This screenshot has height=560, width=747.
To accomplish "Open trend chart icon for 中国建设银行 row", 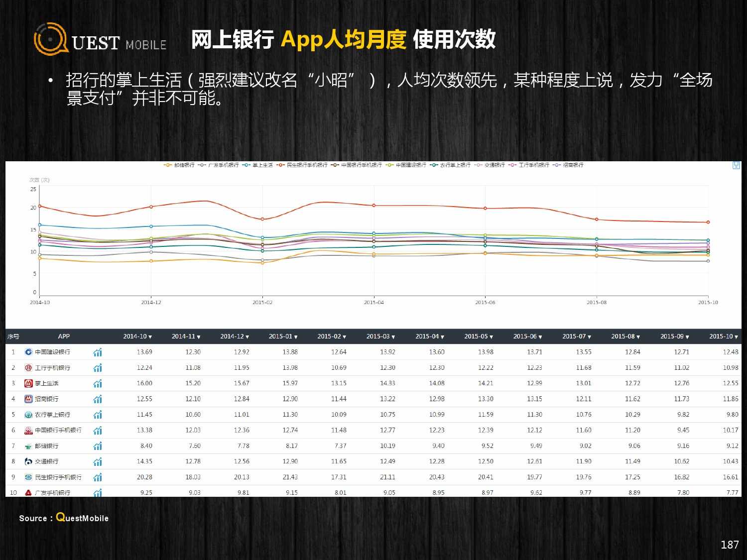I will pos(98,352).
